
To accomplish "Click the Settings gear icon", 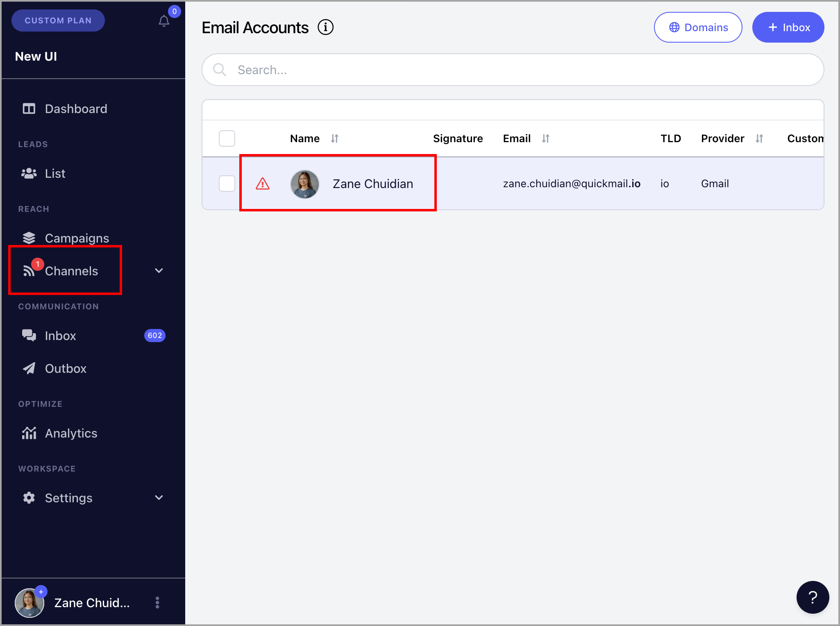I will click(x=29, y=498).
